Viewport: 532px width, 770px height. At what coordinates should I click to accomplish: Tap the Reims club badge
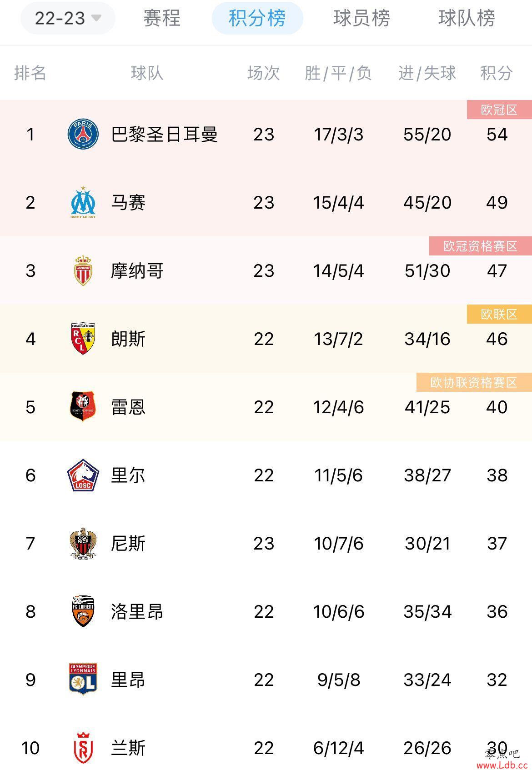point(83,748)
